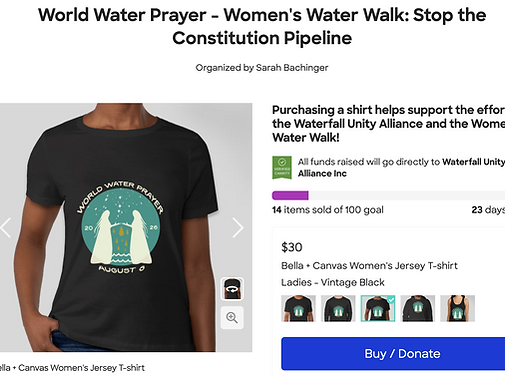Click the previous image left arrow
The height and width of the screenshot is (376, 505).
point(6,228)
